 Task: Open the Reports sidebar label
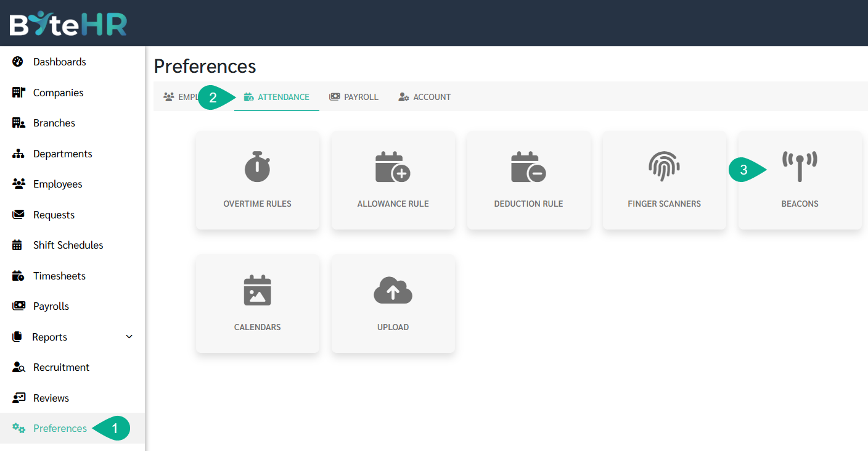(x=49, y=337)
